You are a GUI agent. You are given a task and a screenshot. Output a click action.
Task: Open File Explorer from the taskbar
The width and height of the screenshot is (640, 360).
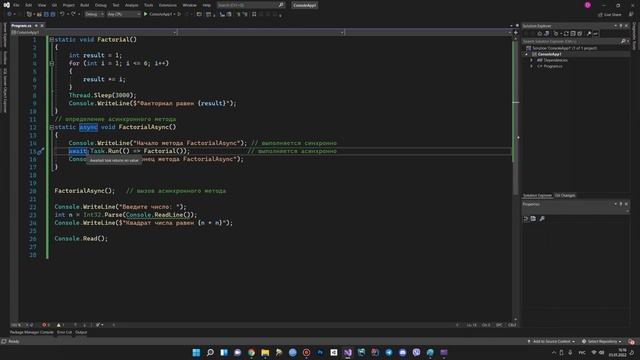point(265,352)
